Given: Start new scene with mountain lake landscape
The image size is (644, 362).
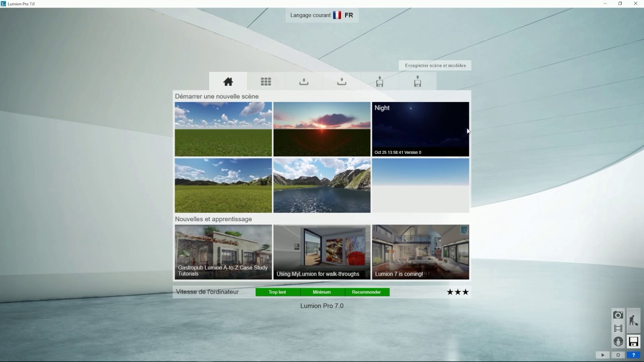Looking at the screenshot, I should click(322, 186).
